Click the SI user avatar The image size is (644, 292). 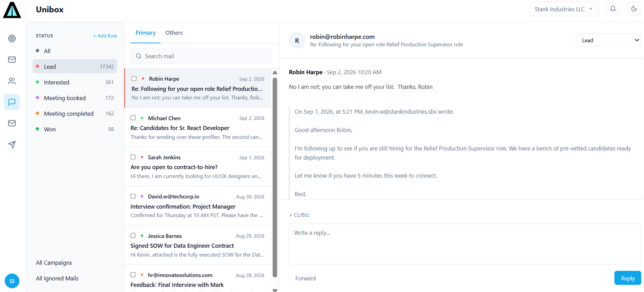point(12,281)
